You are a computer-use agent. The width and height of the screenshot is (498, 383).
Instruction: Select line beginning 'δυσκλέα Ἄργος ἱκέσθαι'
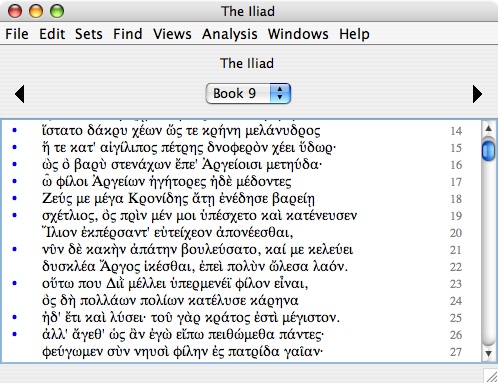click(x=195, y=266)
